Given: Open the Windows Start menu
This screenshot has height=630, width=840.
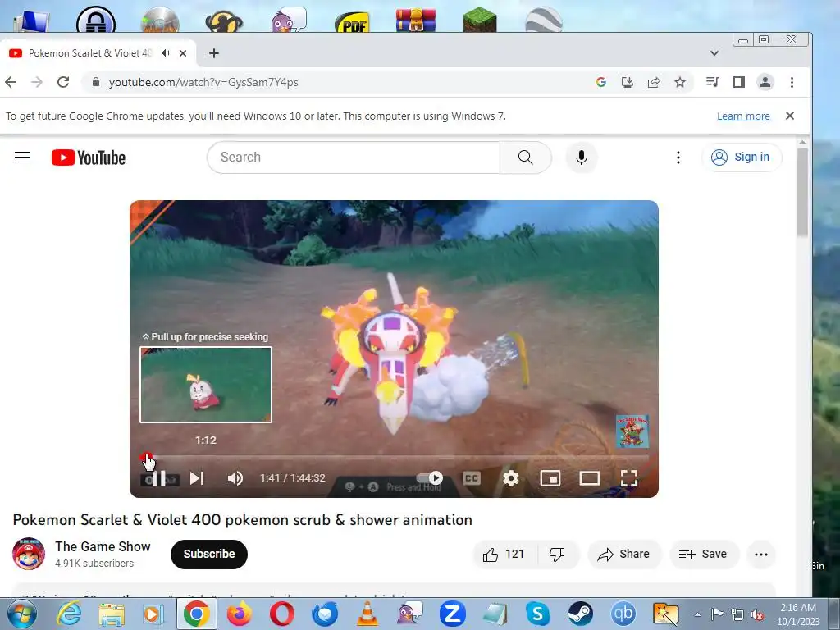Looking at the screenshot, I should [22, 614].
